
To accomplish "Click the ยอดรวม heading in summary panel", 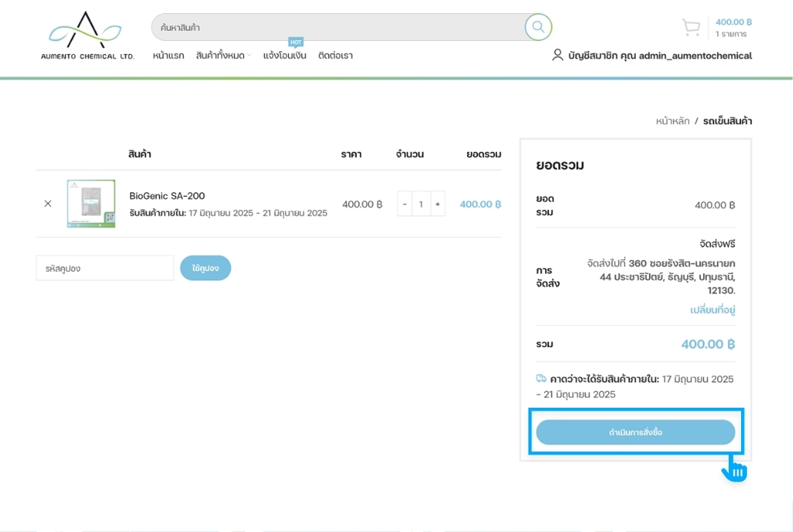I will click(x=560, y=166).
